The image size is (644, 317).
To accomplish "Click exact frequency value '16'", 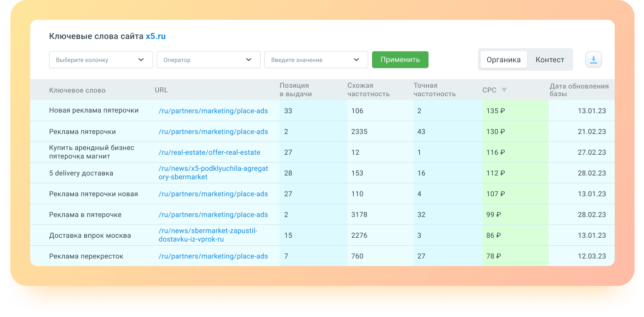I will (x=422, y=173).
